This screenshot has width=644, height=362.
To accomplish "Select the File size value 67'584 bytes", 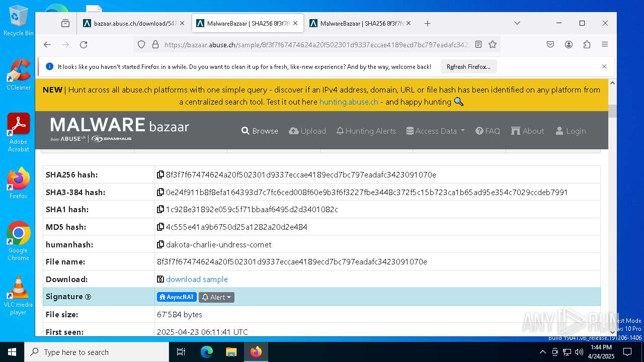I will (180, 314).
